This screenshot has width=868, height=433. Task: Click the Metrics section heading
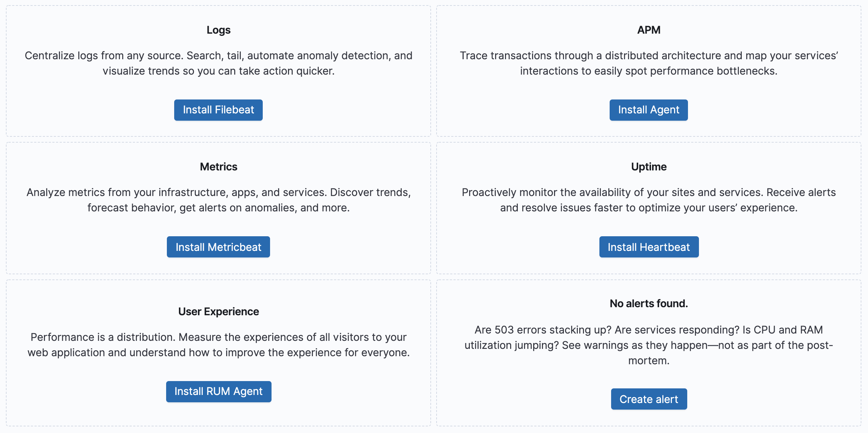[x=218, y=167]
